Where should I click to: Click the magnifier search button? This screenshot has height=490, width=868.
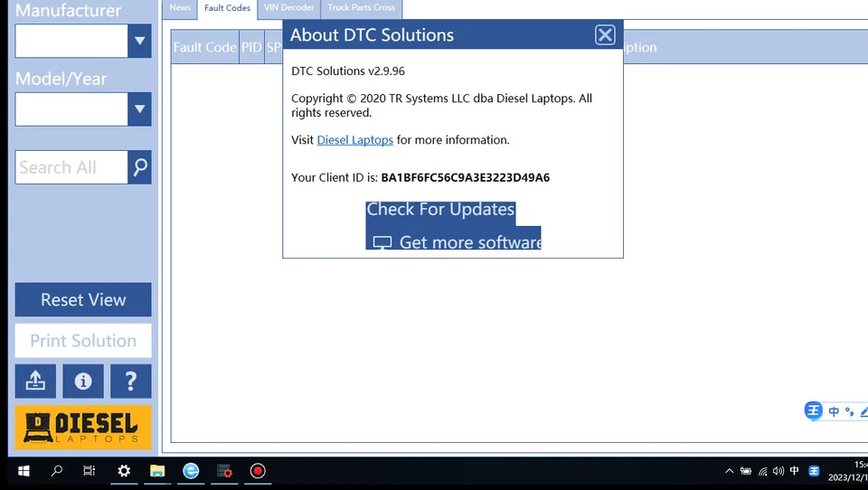point(139,167)
